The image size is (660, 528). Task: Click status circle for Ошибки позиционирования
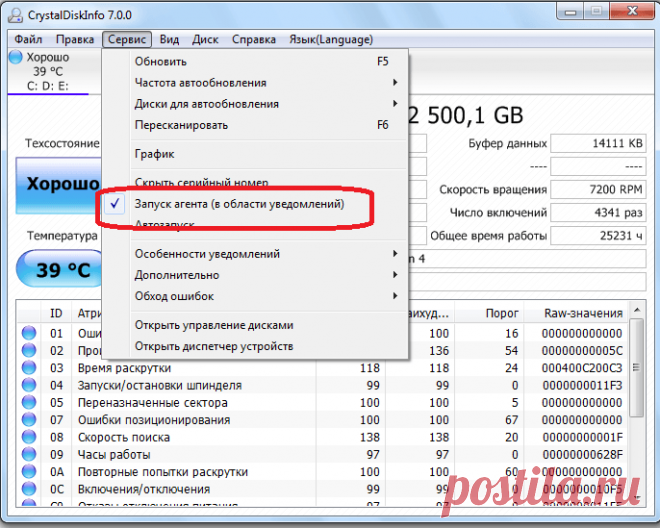(29, 419)
